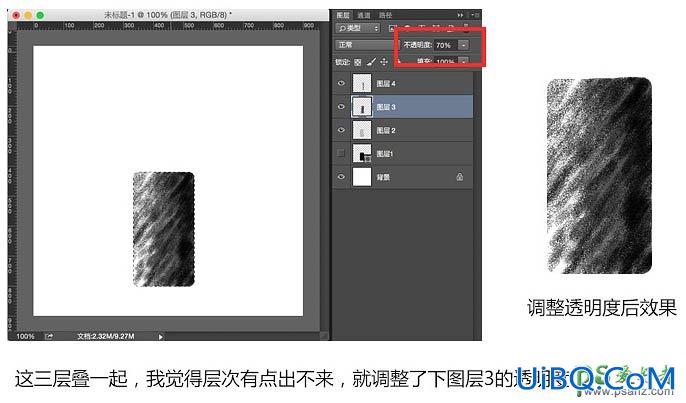
Task: Click document size 文档:2.32M/9.27M text
Action: [105, 336]
